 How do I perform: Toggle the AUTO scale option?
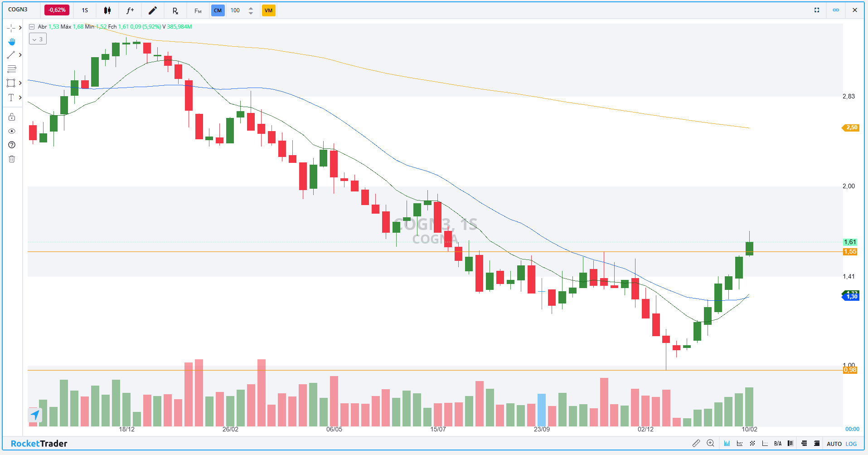click(x=834, y=444)
